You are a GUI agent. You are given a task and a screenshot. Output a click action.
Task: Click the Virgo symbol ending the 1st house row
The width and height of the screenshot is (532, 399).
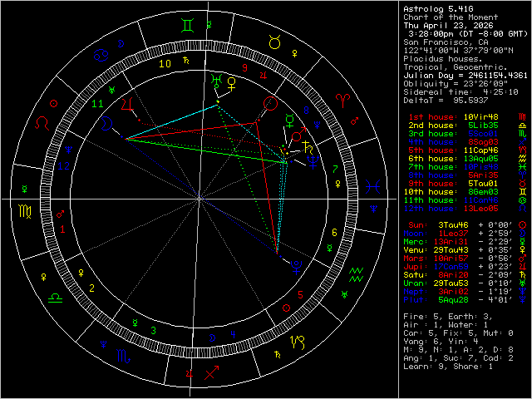point(523,117)
